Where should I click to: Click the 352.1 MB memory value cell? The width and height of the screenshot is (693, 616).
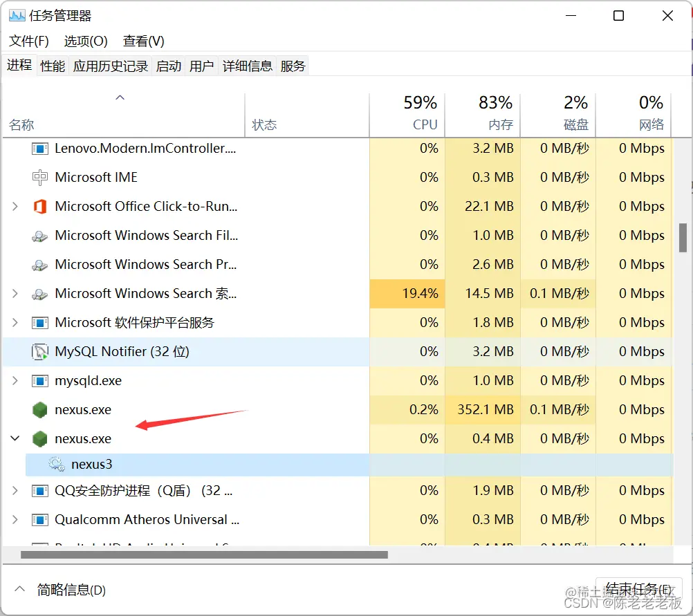click(x=483, y=410)
